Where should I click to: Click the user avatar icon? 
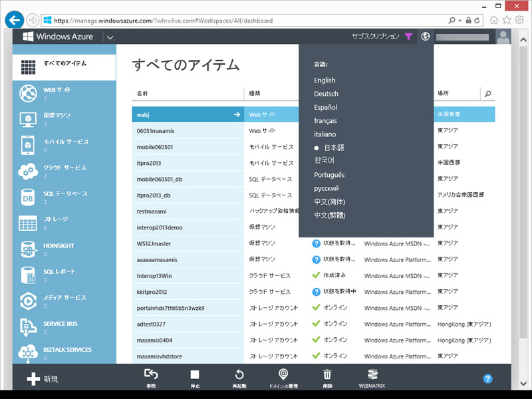(503, 37)
